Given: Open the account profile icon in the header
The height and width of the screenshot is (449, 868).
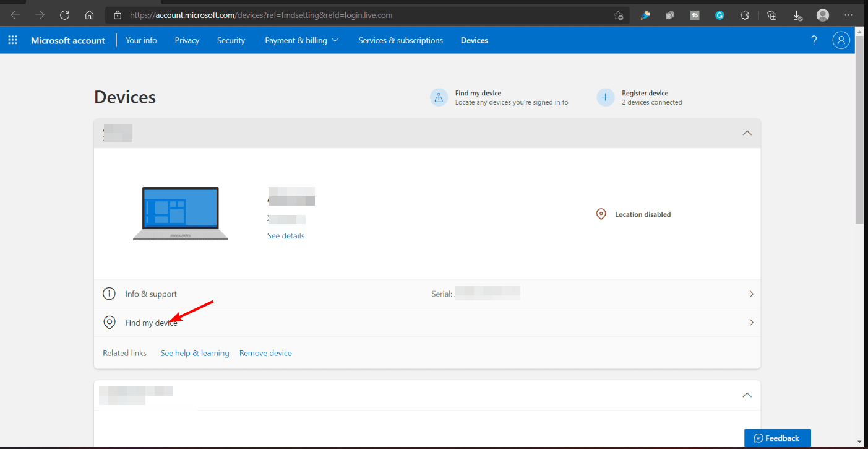Looking at the screenshot, I should [841, 40].
